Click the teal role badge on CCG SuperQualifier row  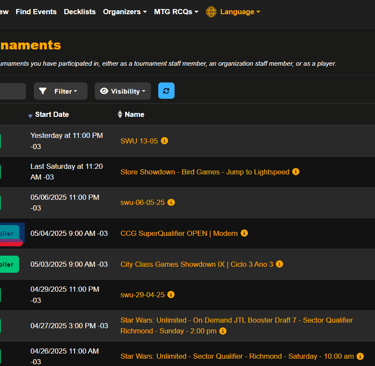click(x=10, y=233)
